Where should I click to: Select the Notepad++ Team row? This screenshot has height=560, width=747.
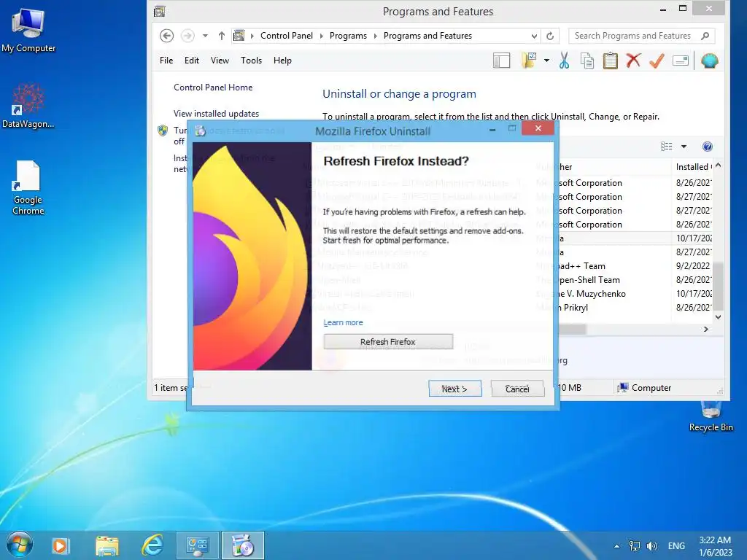tap(514, 265)
